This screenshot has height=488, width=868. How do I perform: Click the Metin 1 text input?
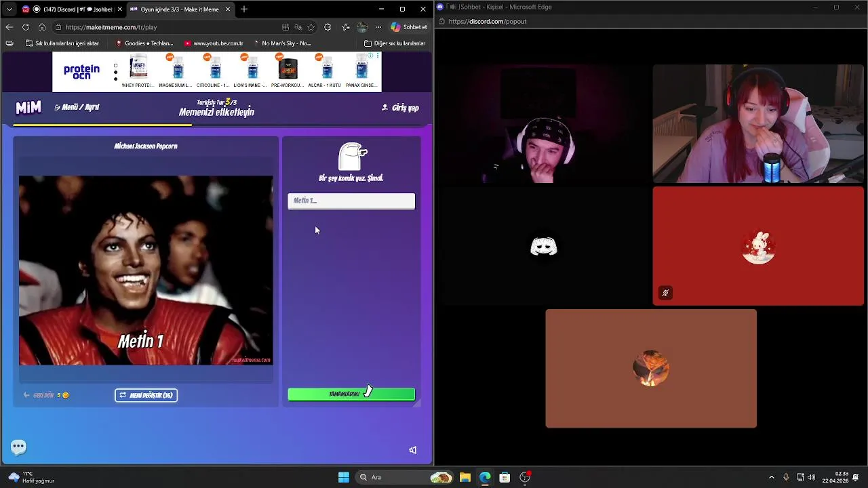(351, 201)
